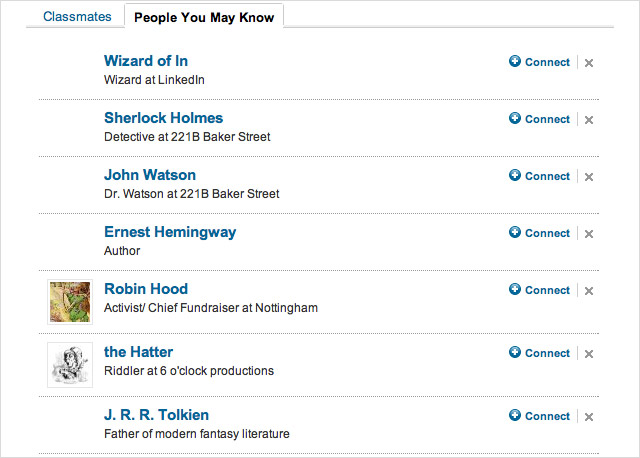Dismiss Sherlock Holmes suggestion with X icon
Image resolution: width=640 pixels, height=458 pixels.
589,120
